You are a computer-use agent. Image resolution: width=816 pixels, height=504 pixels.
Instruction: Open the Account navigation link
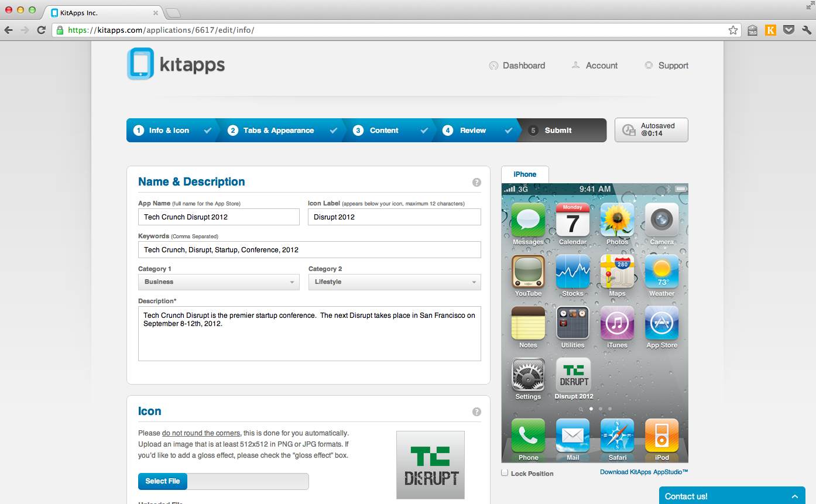[595, 66]
